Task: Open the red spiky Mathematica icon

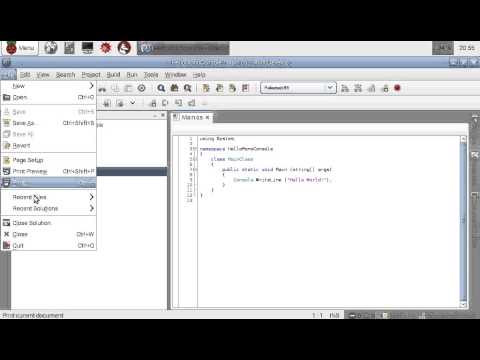Action: tap(106, 48)
